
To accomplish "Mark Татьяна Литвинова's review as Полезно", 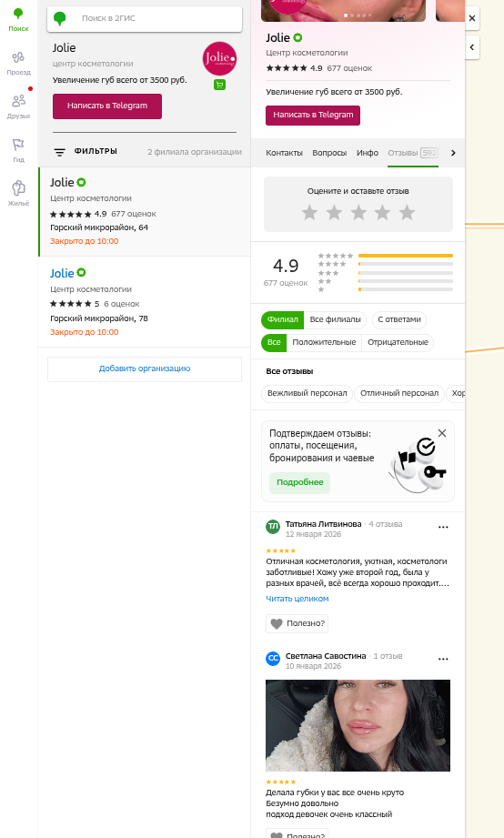I will click(297, 623).
